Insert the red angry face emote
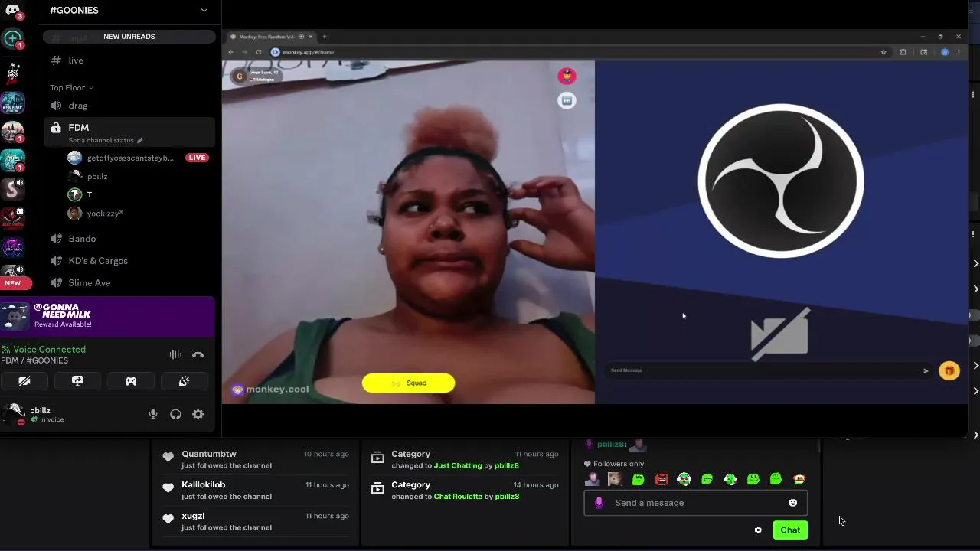980x551 pixels. 661,479
